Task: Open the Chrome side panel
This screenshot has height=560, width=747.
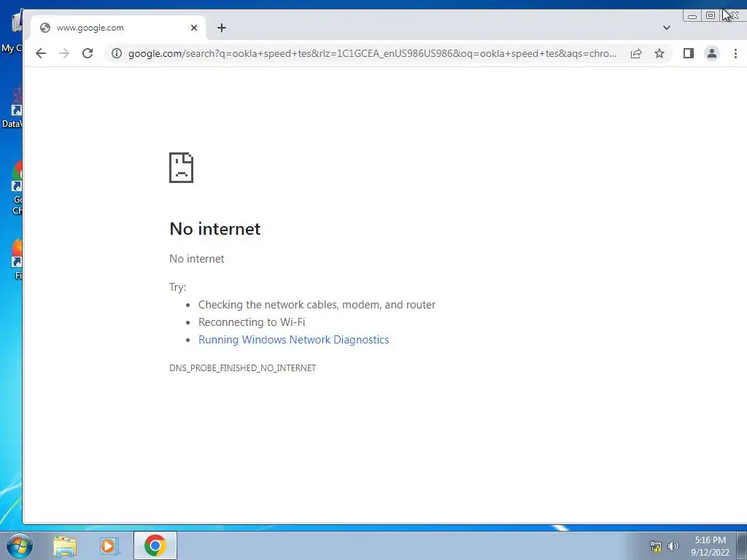Action: [689, 53]
